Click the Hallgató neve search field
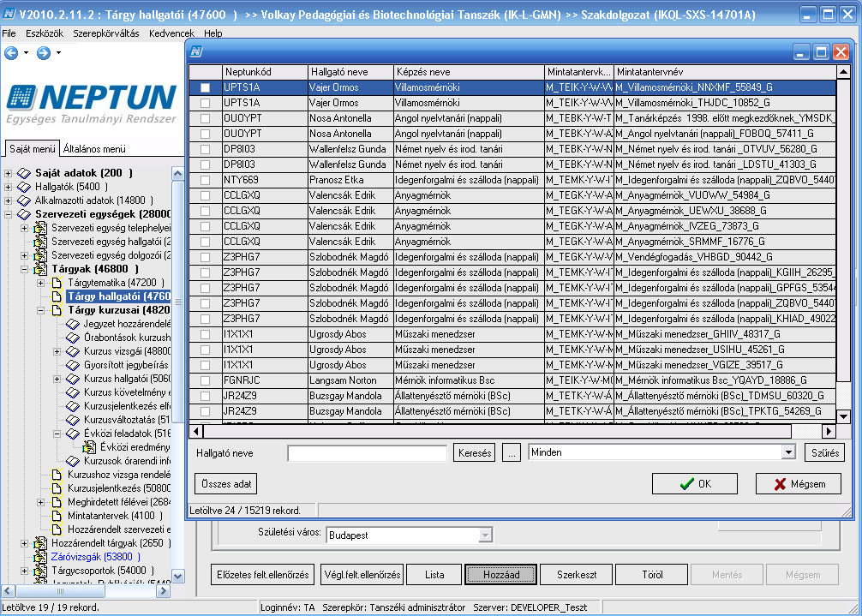The image size is (862, 616). (x=368, y=453)
